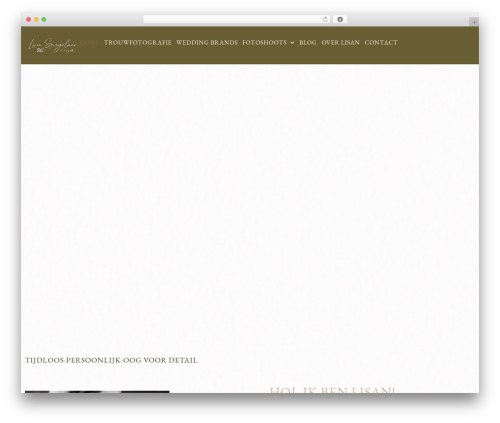
Task: Click the browser reload icon
Action: [x=325, y=20]
